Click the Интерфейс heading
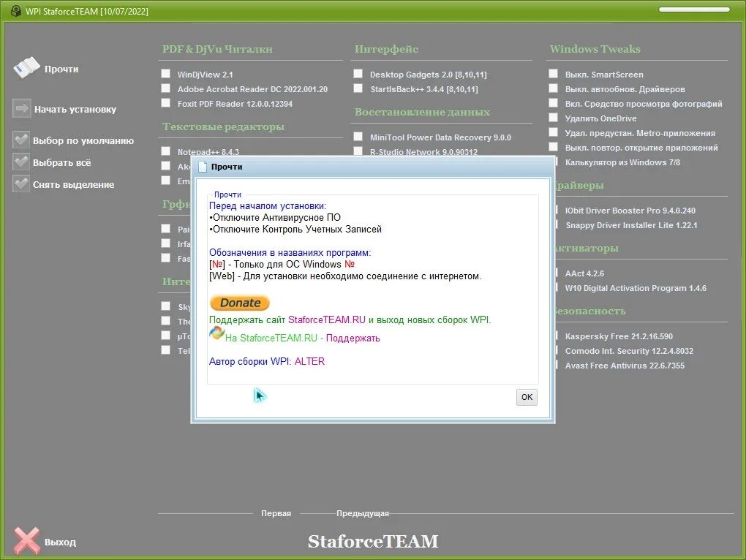The image size is (746, 560). tap(386, 49)
